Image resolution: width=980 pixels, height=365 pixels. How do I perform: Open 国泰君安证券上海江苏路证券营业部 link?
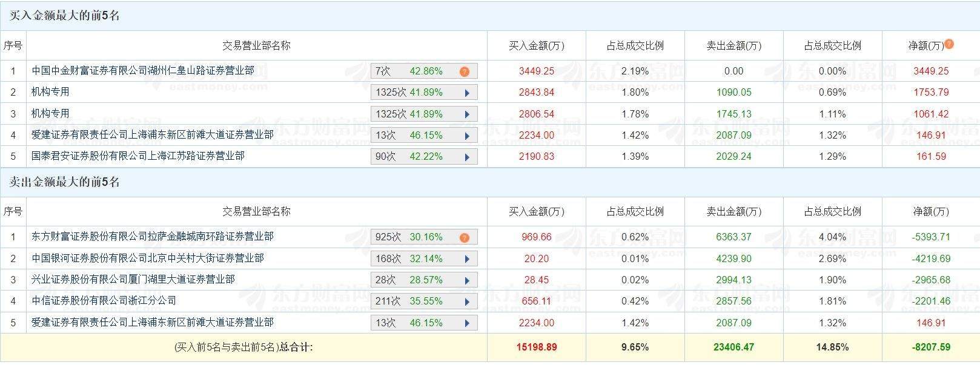click(138, 156)
